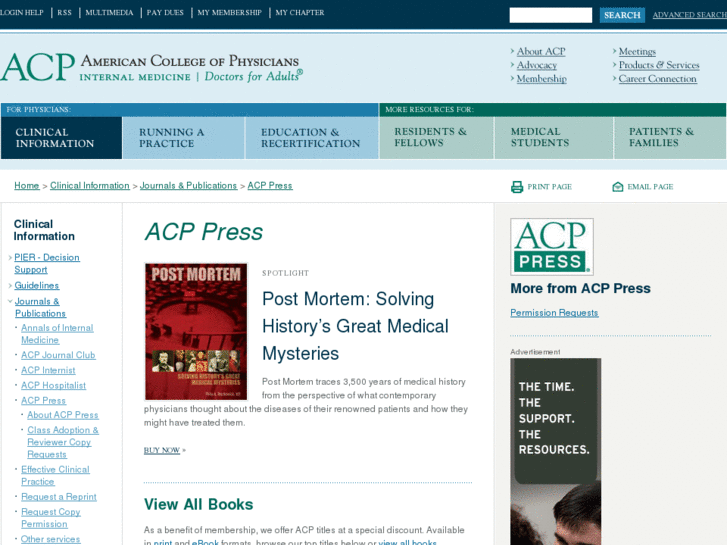Open Effective Clinical Practice link
Screen dimensions: 727x545
(55, 475)
